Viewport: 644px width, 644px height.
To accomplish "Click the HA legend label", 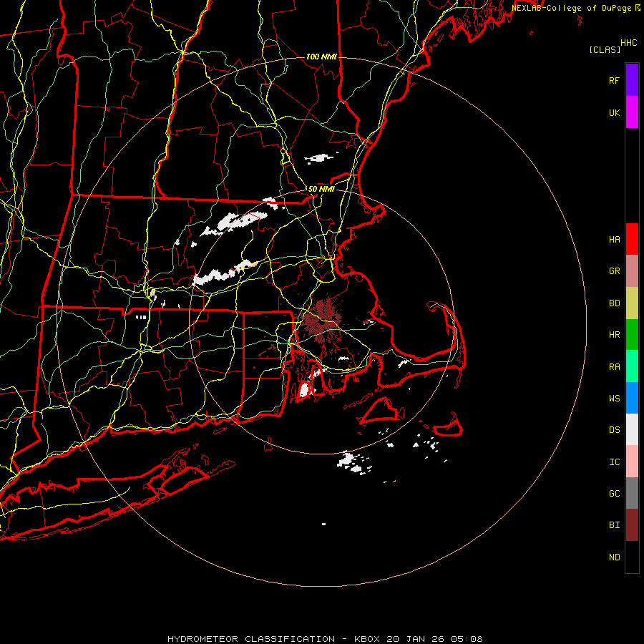I will 614,240.
